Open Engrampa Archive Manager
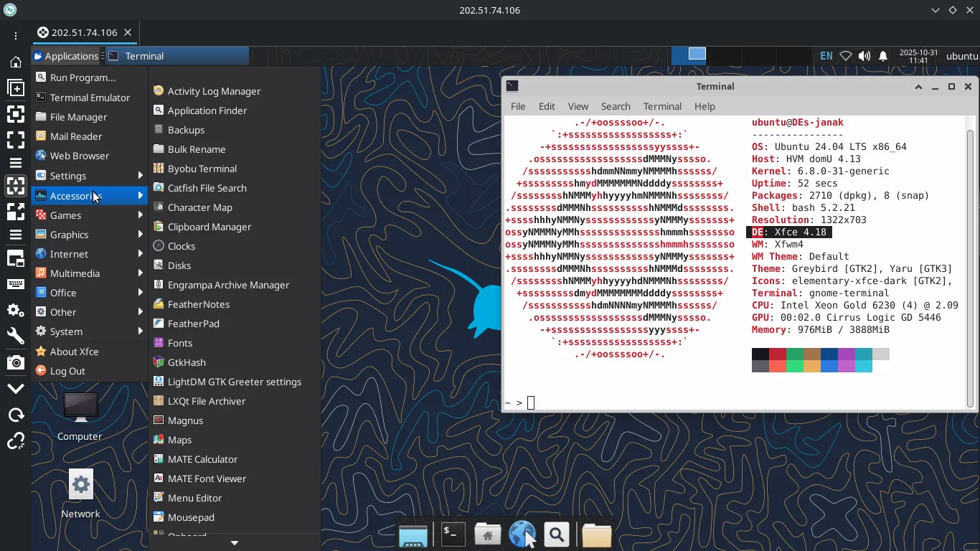 228,285
